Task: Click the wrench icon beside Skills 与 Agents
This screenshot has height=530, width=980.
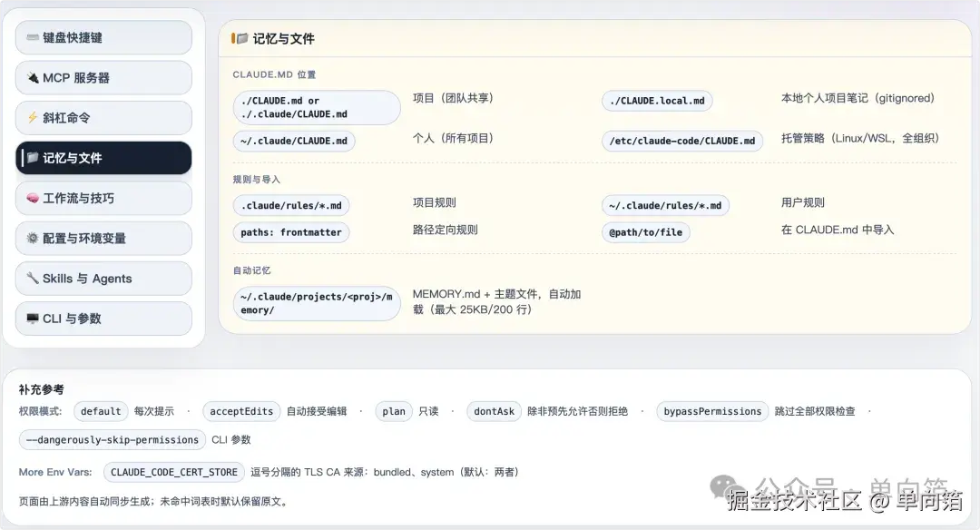Action: [33, 278]
